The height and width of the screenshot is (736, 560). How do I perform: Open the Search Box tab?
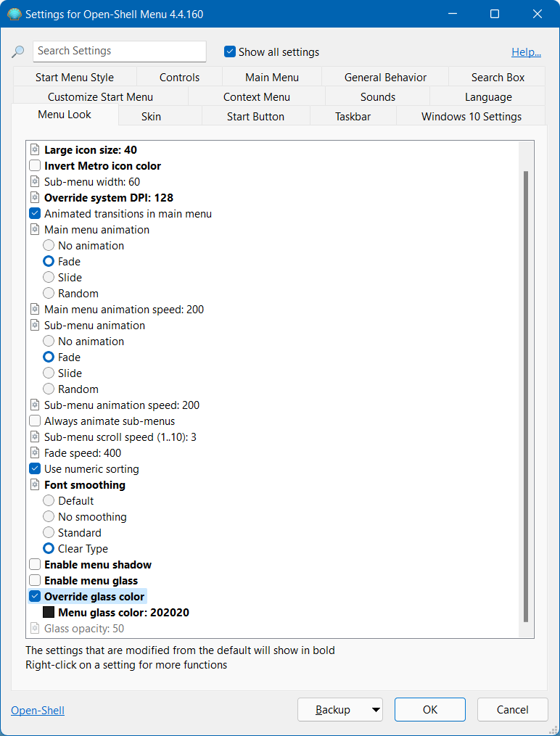tap(498, 78)
